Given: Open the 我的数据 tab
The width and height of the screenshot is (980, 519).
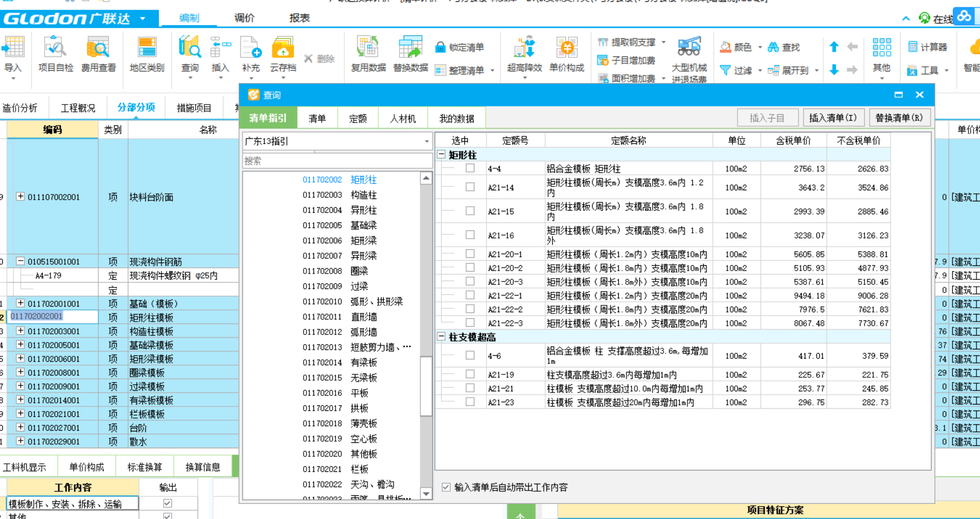Looking at the screenshot, I should (456, 118).
